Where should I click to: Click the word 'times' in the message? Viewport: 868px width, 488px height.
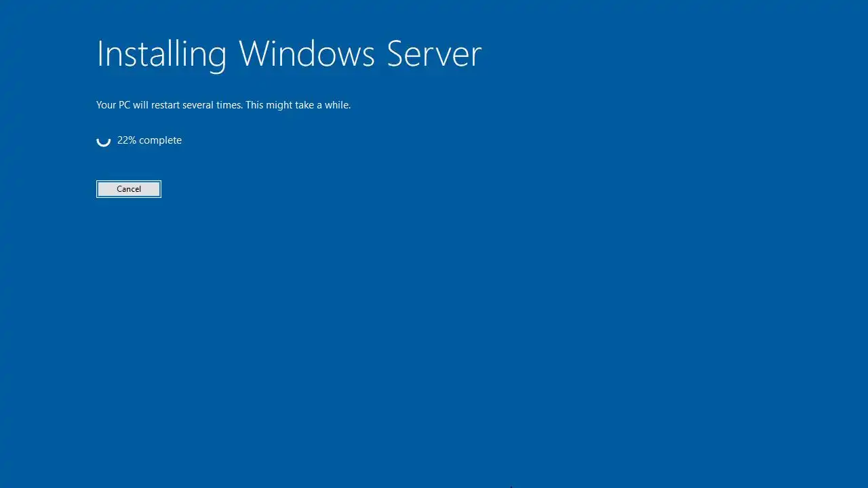pyautogui.click(x=229, y=105)
